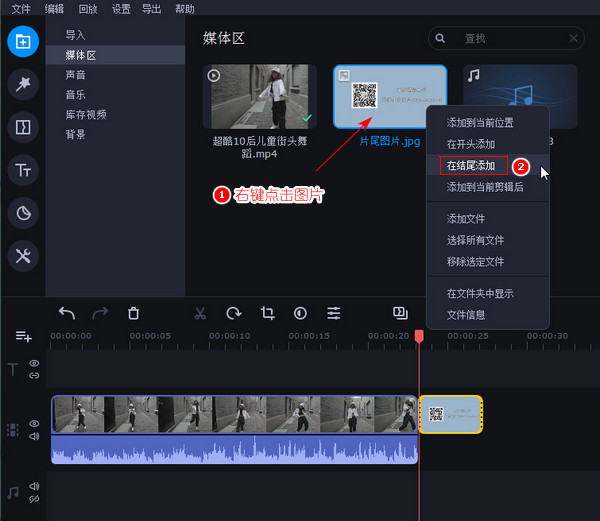
Task: Toggle visibility eye on title track
Action: tap(34, 363)
